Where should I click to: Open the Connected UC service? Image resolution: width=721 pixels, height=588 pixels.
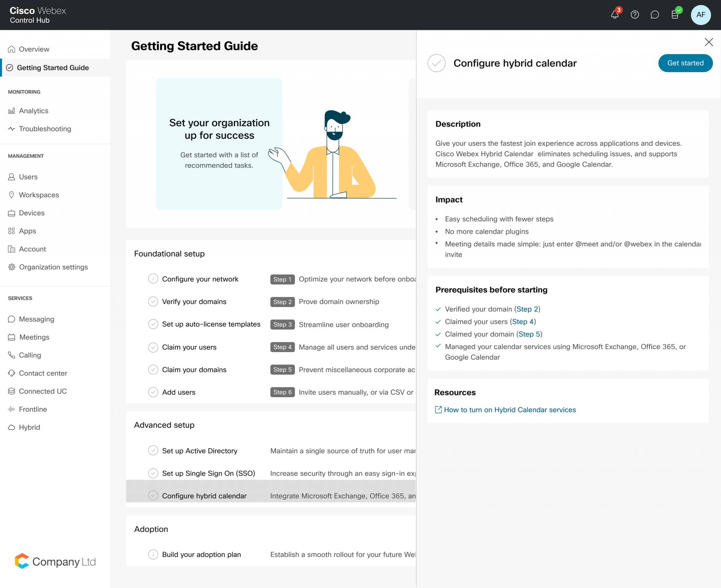(43, 391)
